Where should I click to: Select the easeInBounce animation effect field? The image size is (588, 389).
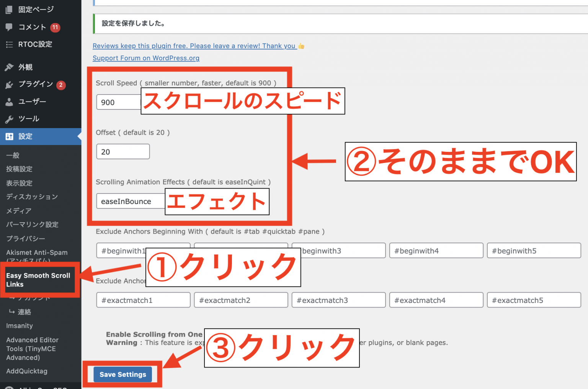click(x=126, y=201)
